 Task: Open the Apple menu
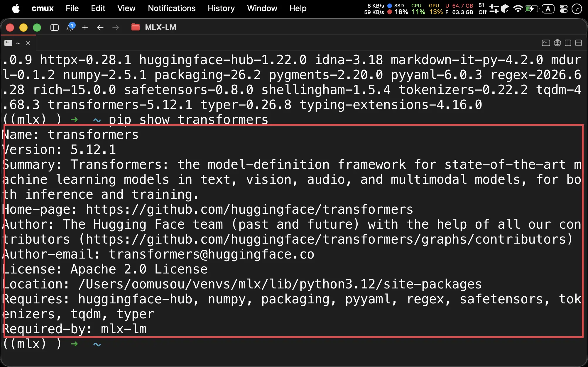click(16, 9)
